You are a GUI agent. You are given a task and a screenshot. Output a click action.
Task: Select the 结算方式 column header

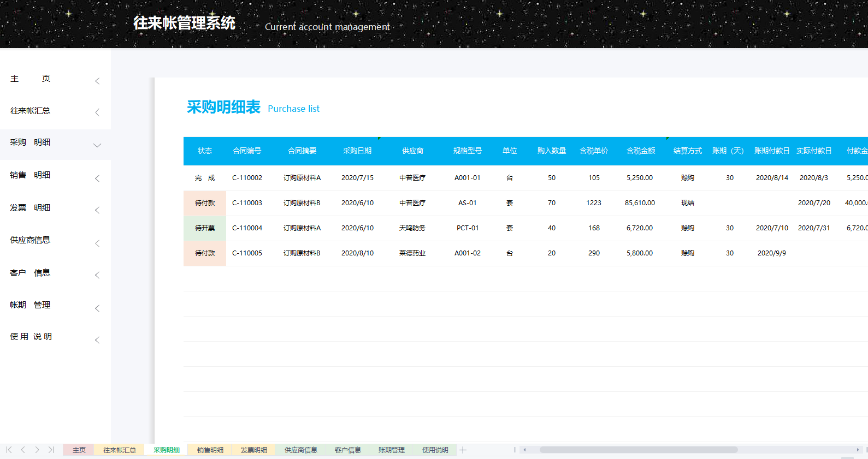pyautogui.click(x=688, y=151)
